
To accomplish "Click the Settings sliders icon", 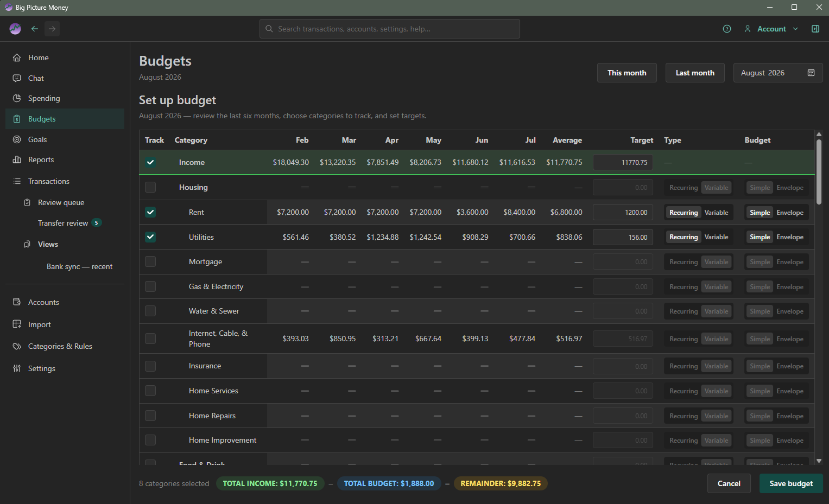I will coord(17,368).
